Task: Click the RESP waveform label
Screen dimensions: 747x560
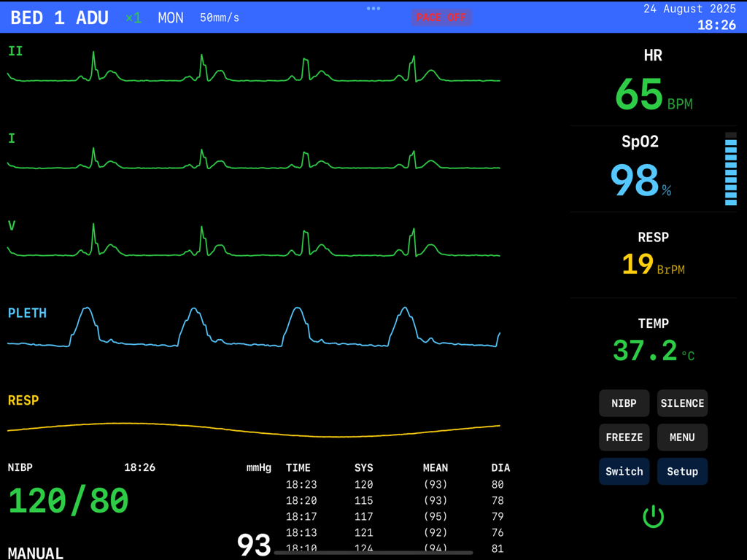Action: (x=22, y=400)
